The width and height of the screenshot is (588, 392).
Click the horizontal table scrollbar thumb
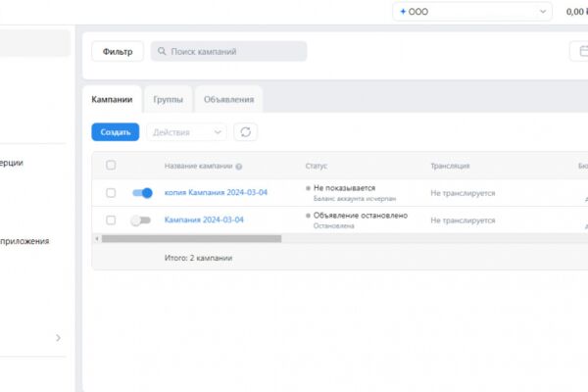coord(191,238)
